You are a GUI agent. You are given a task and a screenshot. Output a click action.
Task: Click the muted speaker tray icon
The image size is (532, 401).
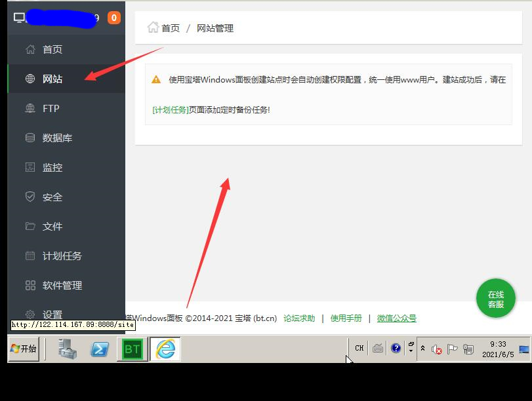point(437,349)
